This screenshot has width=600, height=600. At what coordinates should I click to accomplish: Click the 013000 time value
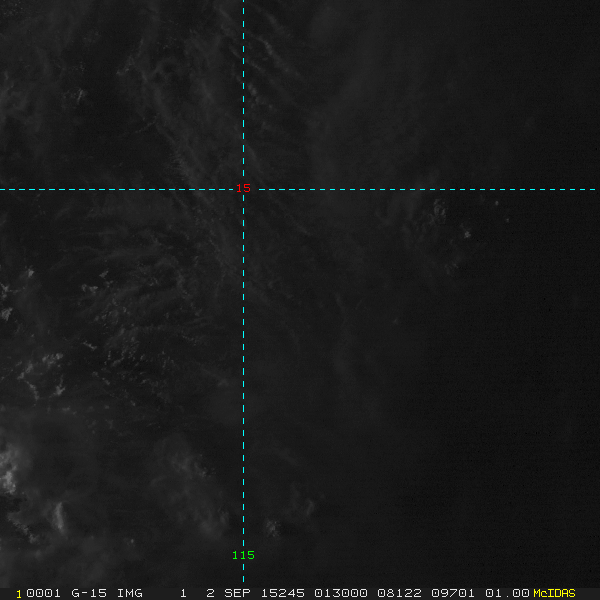click(341, 593)
